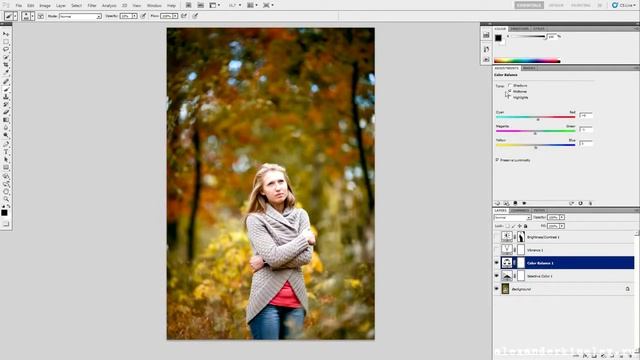Viewport: 640px width, 360px height.
Task: Launch Bridge from application bar
Action: pyautogui.click(x=189, y=5)
